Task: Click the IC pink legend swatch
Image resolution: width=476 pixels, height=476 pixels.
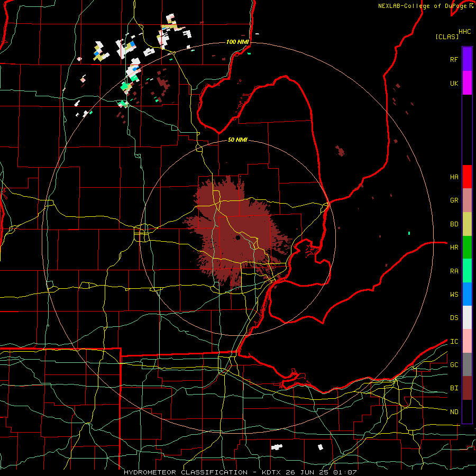Action: click(x=467, y=341)
